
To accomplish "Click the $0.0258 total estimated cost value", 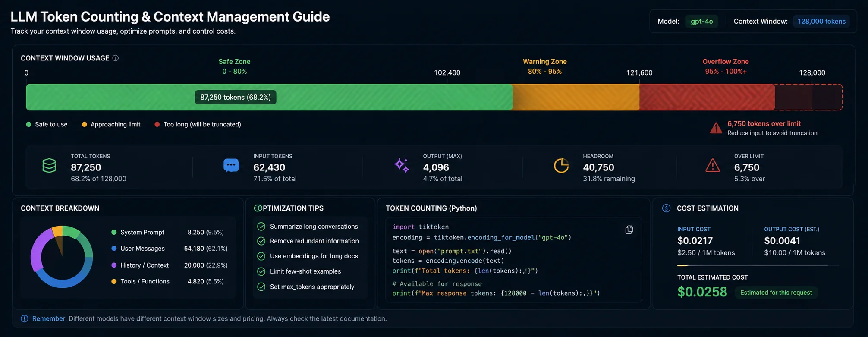I will click(702, 292).
